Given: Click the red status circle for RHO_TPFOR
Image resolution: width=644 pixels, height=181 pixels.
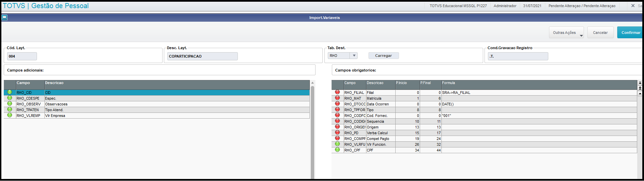Looking at the screenshot, I should (337, 109).
